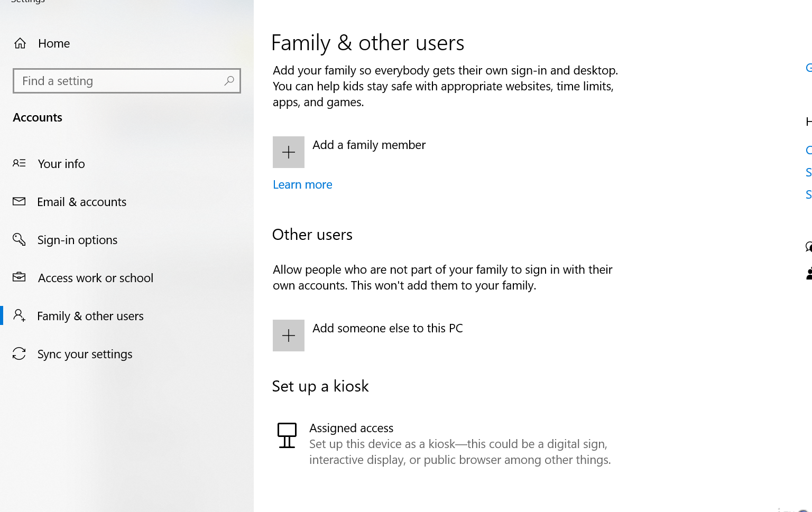
Task: Click the 'Set up a kiosk' heading
Action: tap(320, 386)
